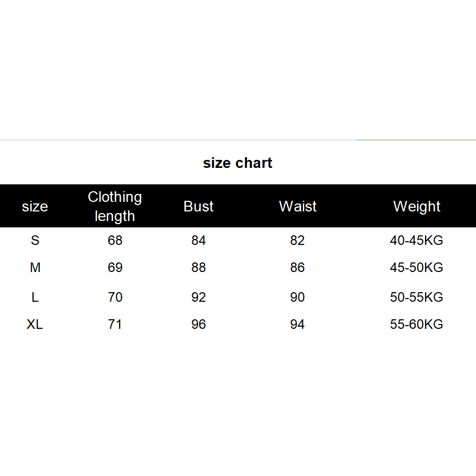The image size is (476, 476).
Task: Select the weight range 50-55KG
Action: click(x=416, y=297)
